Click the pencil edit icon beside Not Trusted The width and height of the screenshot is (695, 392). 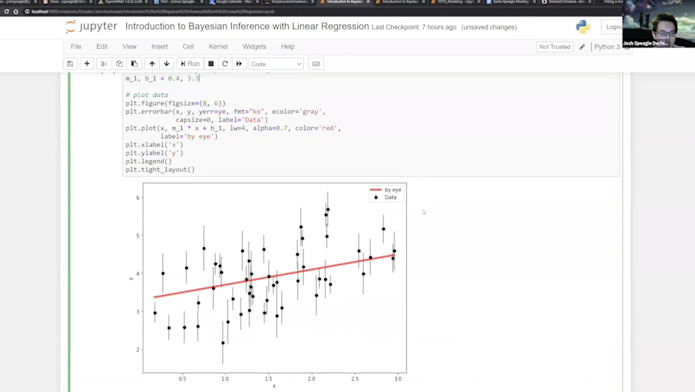pos(582,47)
